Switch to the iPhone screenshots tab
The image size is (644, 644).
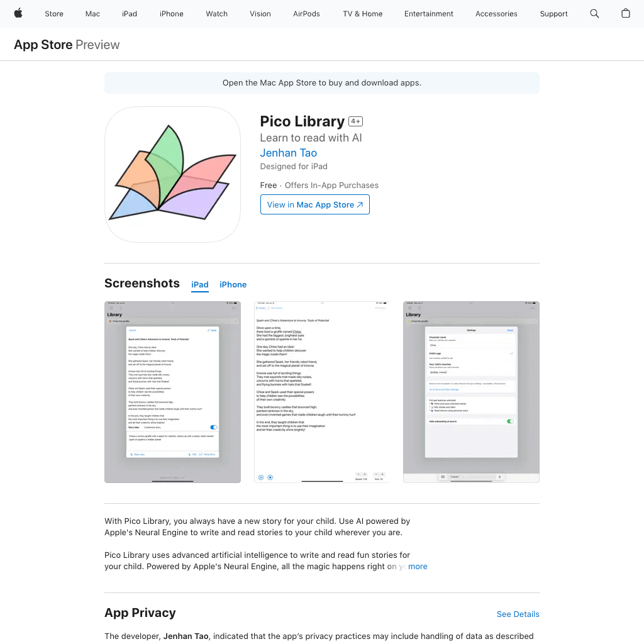233,284
